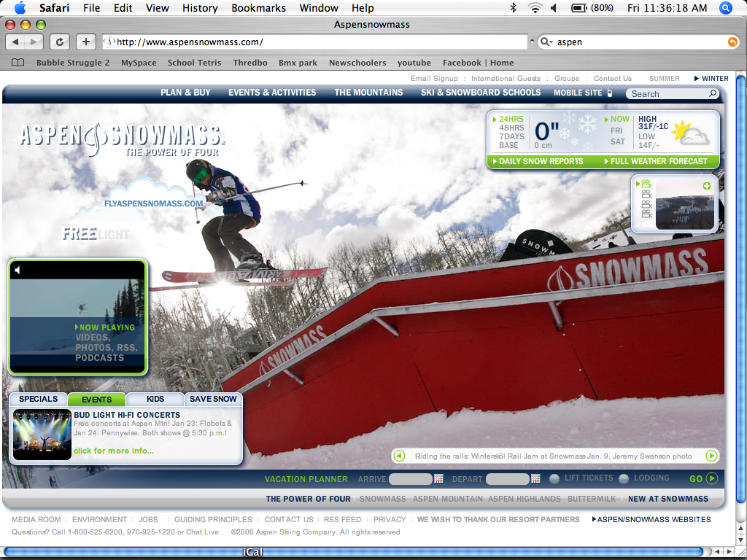Open the Contact Us link
The height and width of the screenshot is (560, 747).
[612, 78]
